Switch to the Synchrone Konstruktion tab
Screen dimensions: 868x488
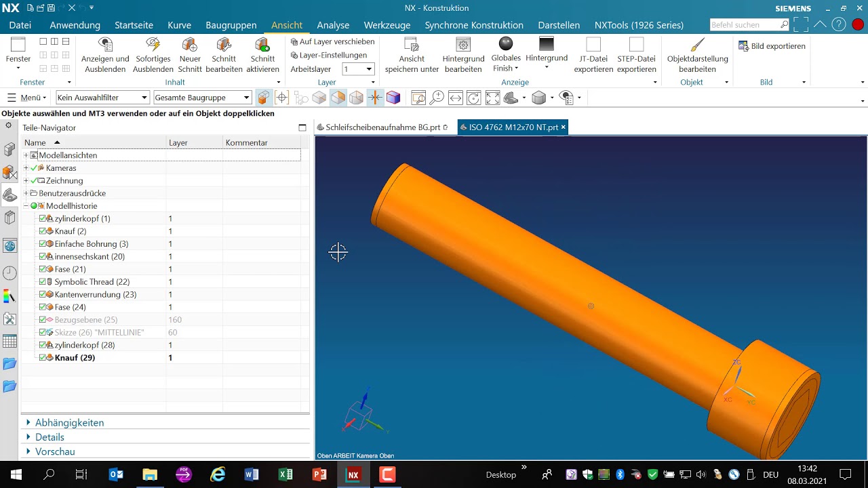tap(474, 25)
